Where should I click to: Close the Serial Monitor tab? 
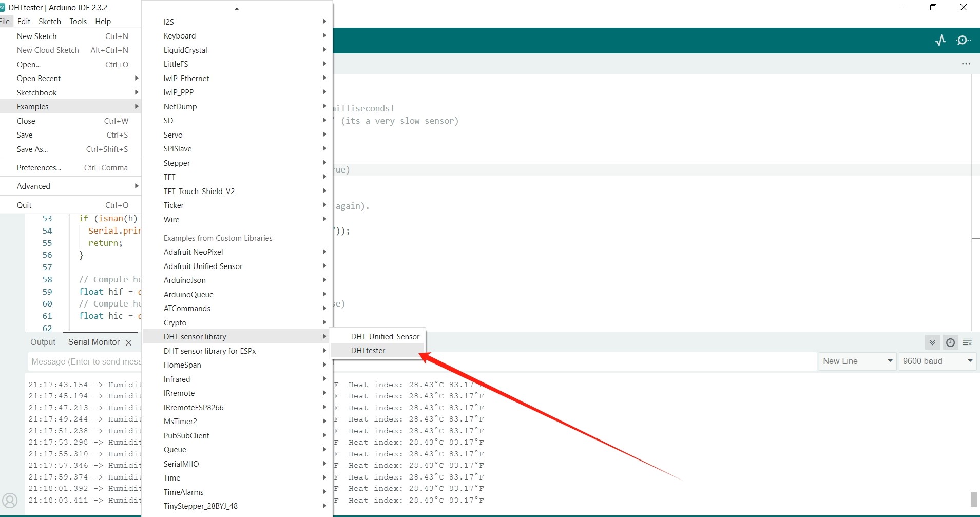pos(129,343)
